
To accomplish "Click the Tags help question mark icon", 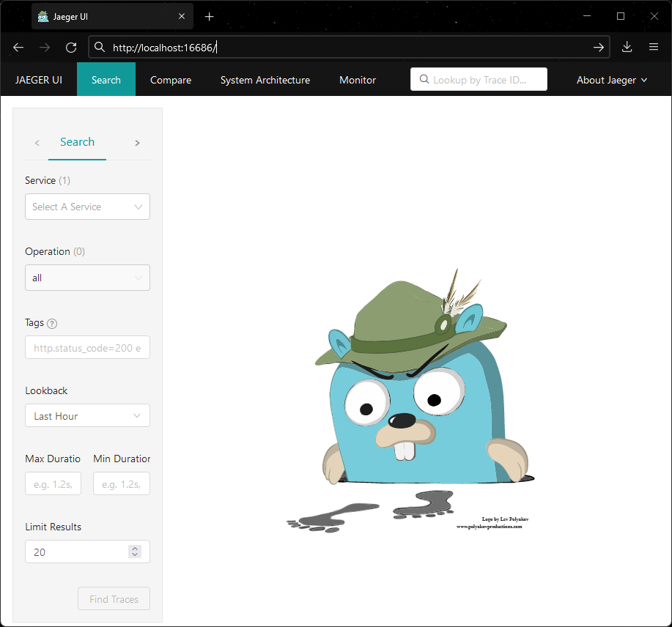I will tap(52, 324).
